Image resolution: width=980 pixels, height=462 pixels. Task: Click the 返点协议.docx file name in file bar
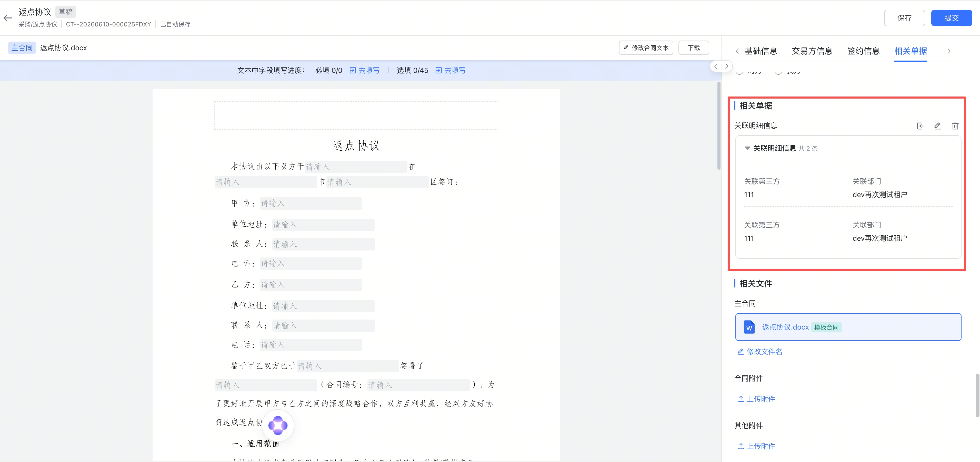[64, 47]
